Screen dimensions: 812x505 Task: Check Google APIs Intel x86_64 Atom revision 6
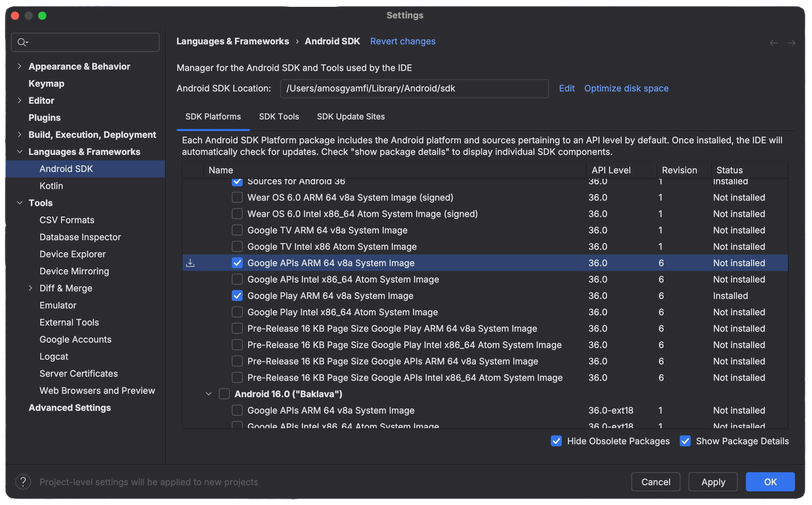click(x=237, y=279)
